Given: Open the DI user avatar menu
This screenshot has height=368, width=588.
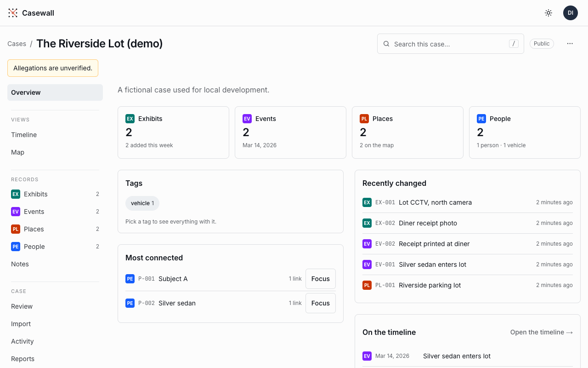Looking at the screenshot, I should tap(571, 13).
